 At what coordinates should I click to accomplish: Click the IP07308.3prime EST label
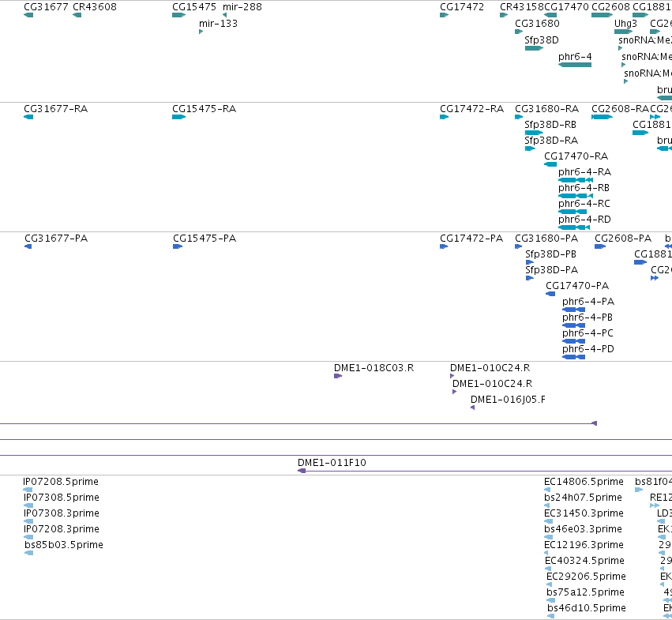pos(62,513)
